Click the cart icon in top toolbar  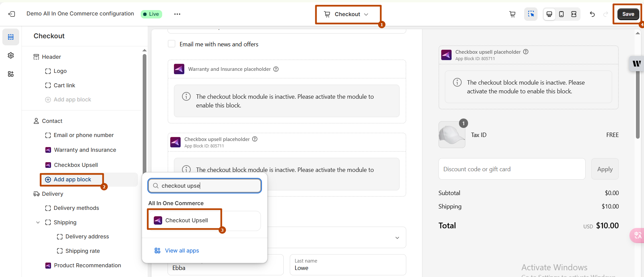pos(512,14)
